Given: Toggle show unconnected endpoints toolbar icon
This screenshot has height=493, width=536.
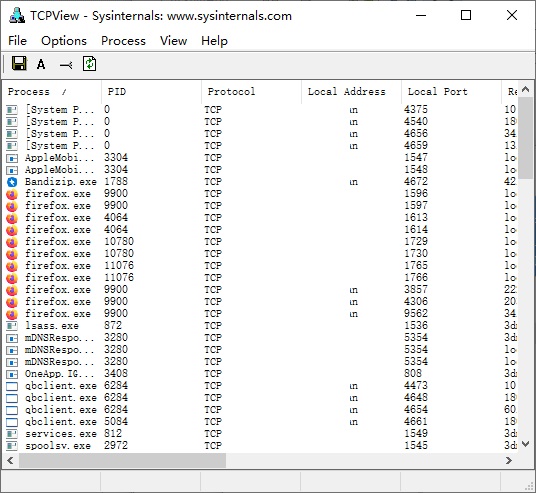Looking at the screenshot, I should 66,64.
